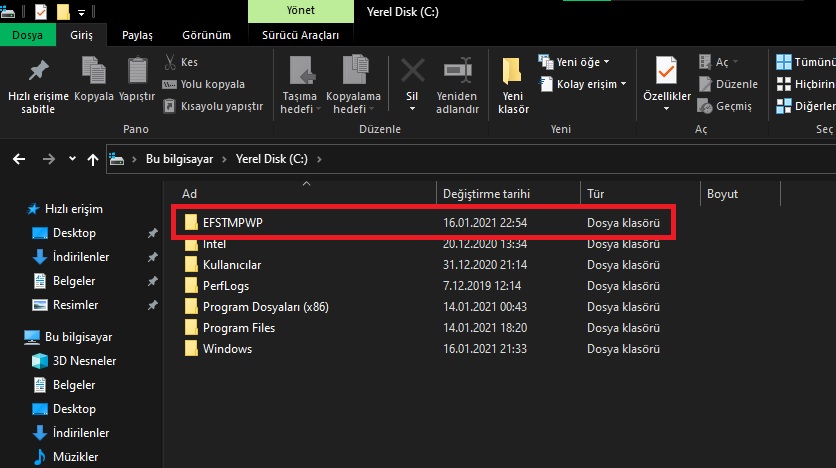Click the Hiçbirini select none button
Screen dimensions: 836x468
[806, 84]
